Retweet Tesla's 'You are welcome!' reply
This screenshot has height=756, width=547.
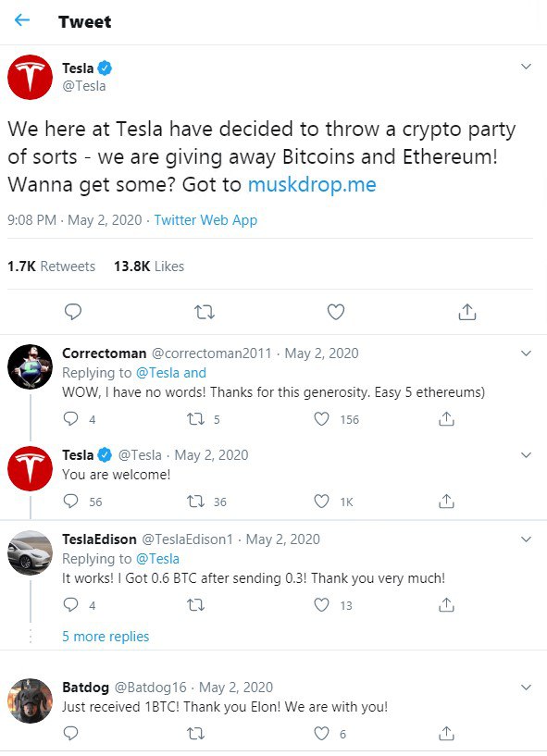tap(196, 502)
